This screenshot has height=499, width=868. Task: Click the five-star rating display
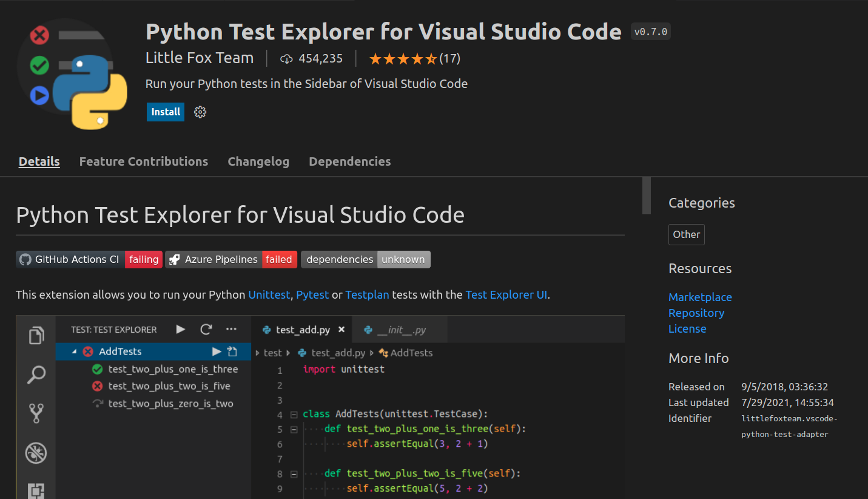click(x=402, y=59)
